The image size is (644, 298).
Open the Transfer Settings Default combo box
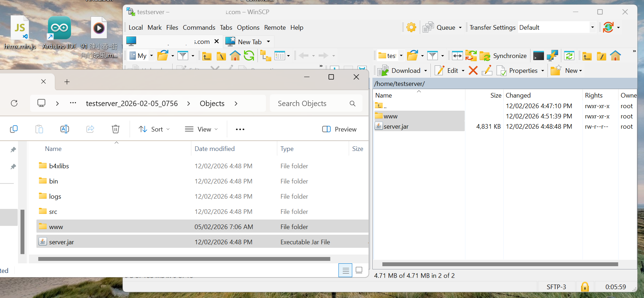click(557, 27)
